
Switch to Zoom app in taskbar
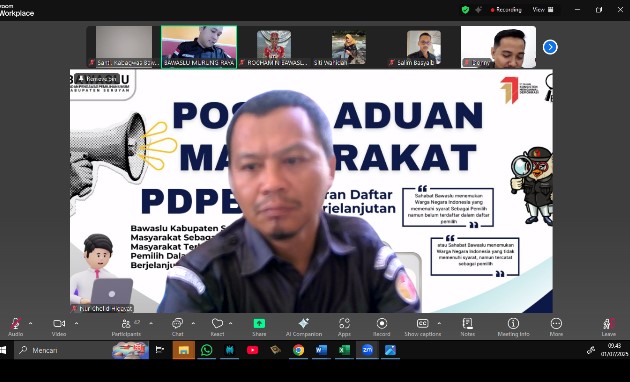coord(367,350)
